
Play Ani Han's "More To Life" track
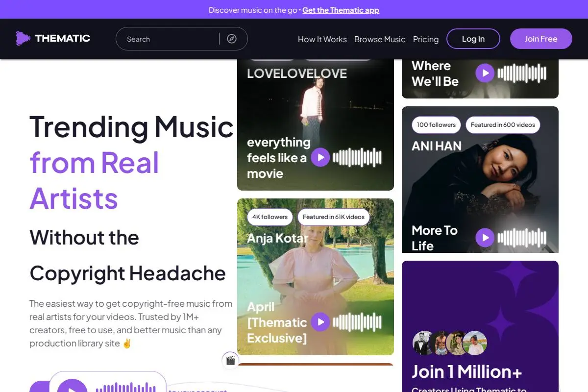click(485, 238)
